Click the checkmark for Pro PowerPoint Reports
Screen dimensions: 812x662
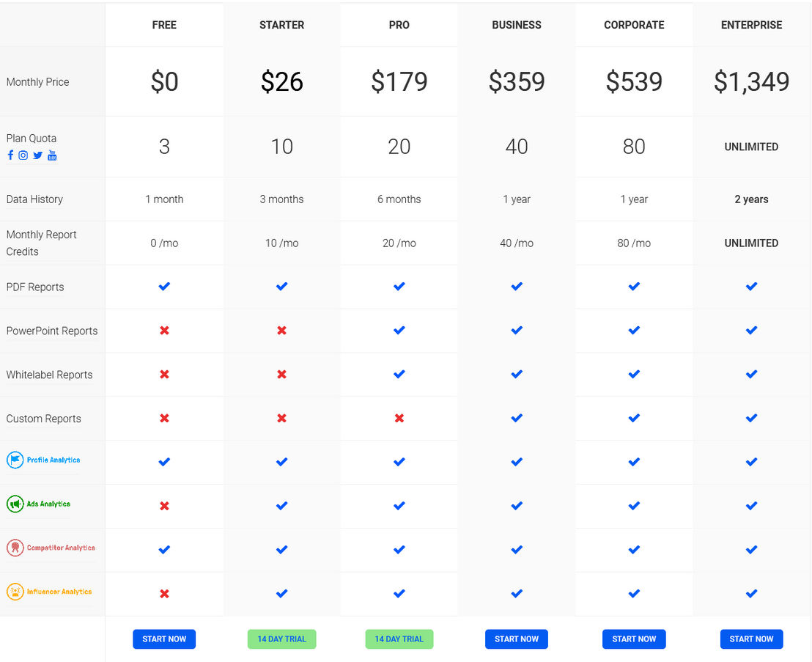(x=399, y=331)
